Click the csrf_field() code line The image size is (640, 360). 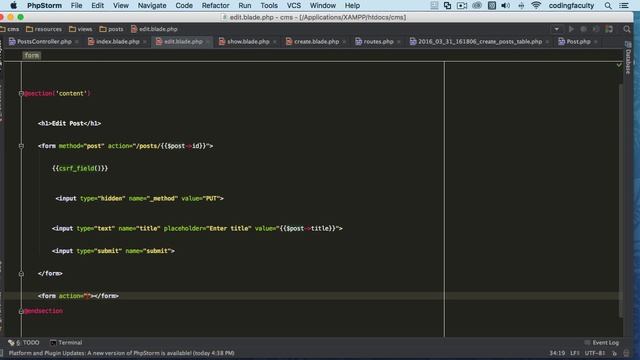80,168
